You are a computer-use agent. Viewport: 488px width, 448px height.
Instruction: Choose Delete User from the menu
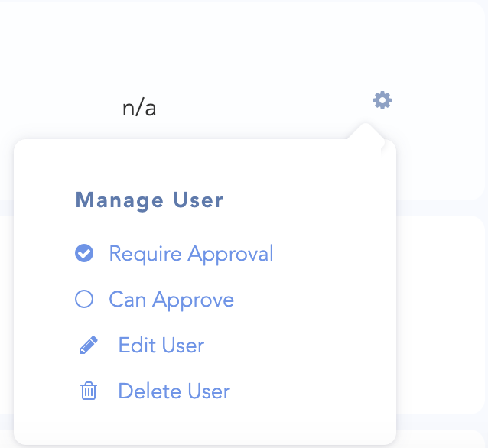(174, 391)
